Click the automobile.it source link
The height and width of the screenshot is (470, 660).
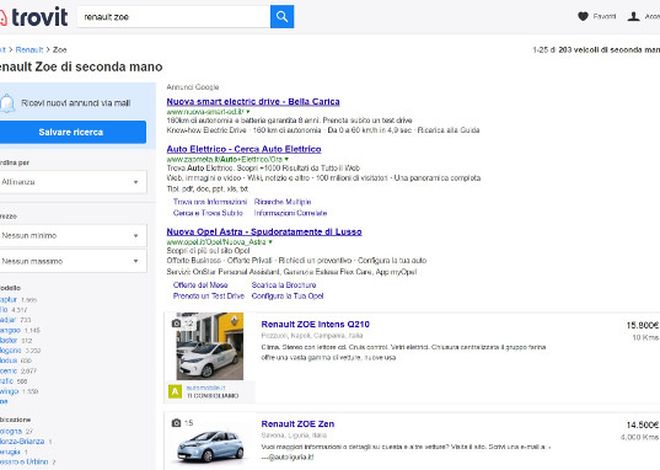(x=206, y=388)
